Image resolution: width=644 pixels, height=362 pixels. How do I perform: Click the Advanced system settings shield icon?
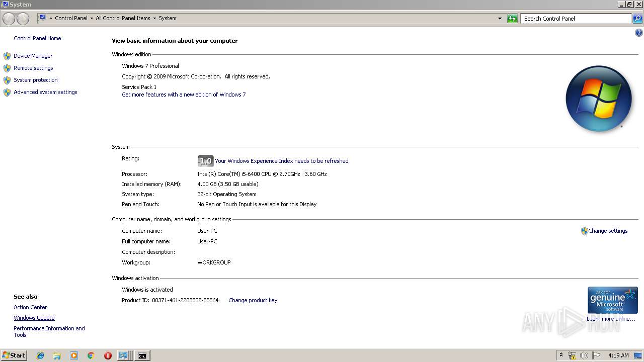click(x=7, y=93)
